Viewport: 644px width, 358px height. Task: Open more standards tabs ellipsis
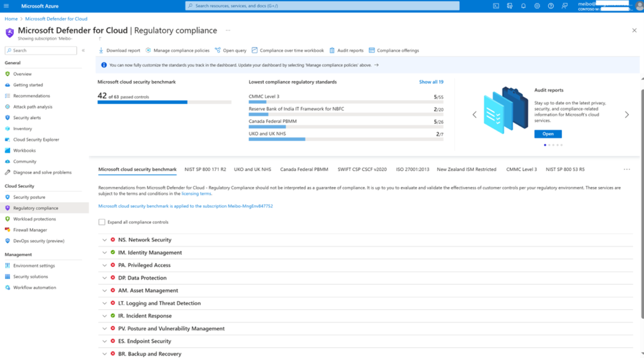click(626, 169)
